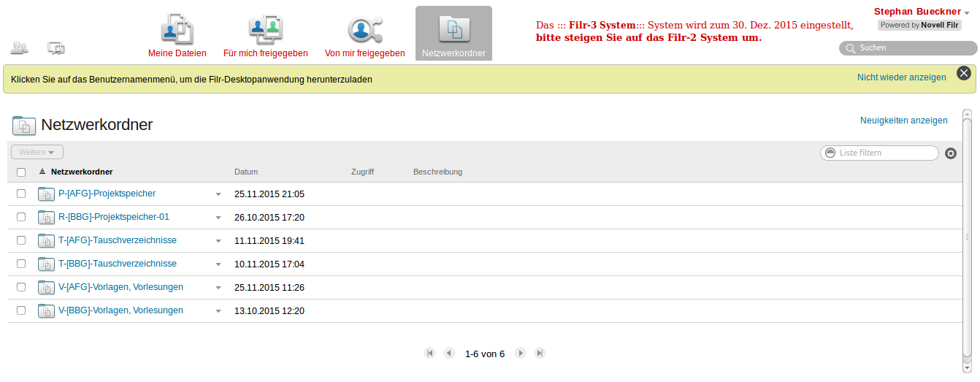Open the people/users icon at top left
Image resolution: width=980 pixels, height=382 pixels.
(19, 48)
